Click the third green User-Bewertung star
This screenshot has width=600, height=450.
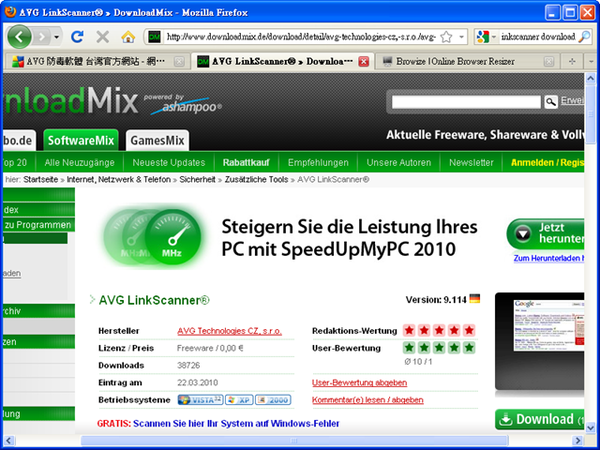pos(439,347)
